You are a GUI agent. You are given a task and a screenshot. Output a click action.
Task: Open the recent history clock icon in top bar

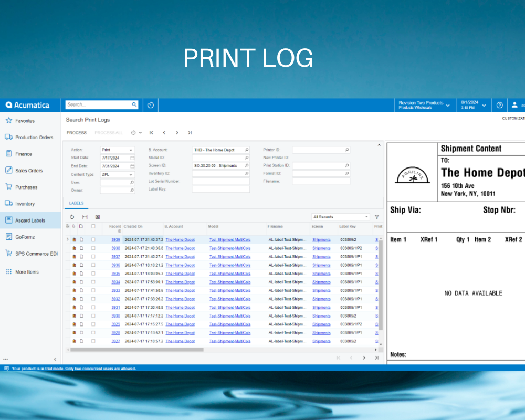click(151, 105)
